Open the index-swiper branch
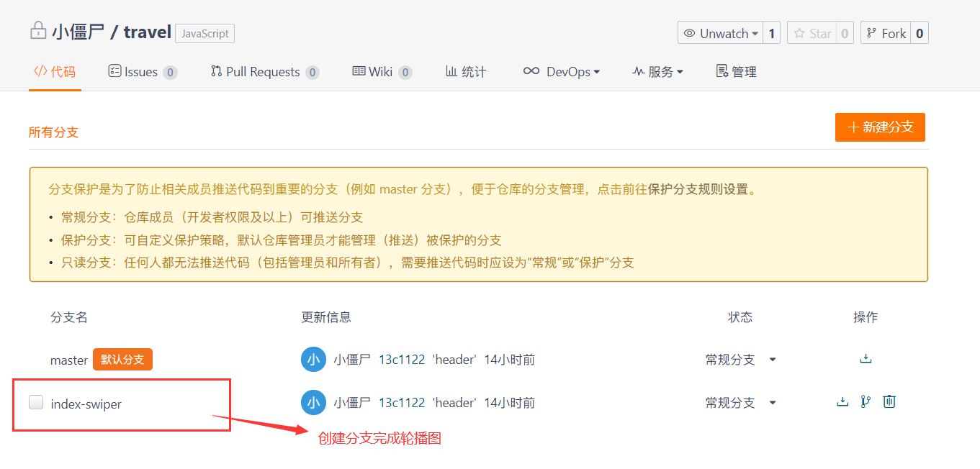This screenshot has width=980, height=469. pos(86,404)
